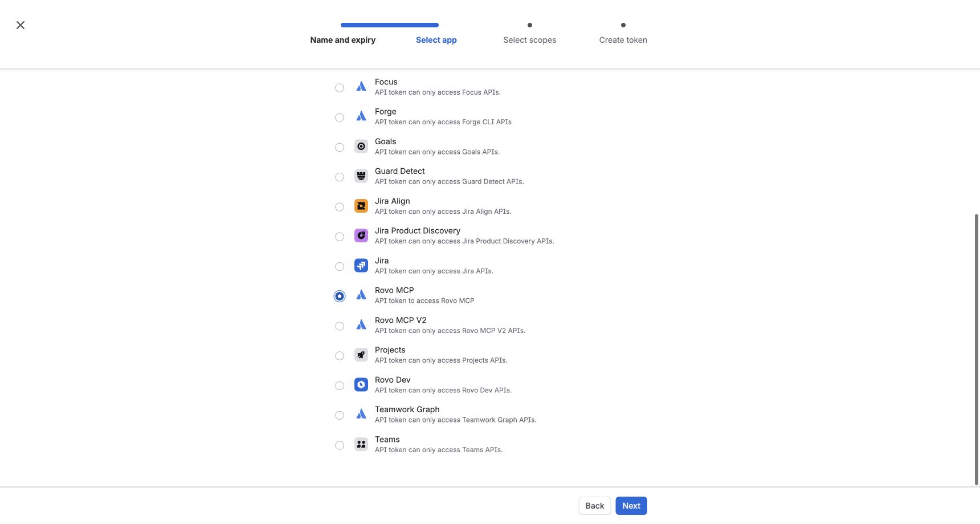Click the "Teams" app name
The width and height of the screenshot is (980, 524).
point(387,440)
